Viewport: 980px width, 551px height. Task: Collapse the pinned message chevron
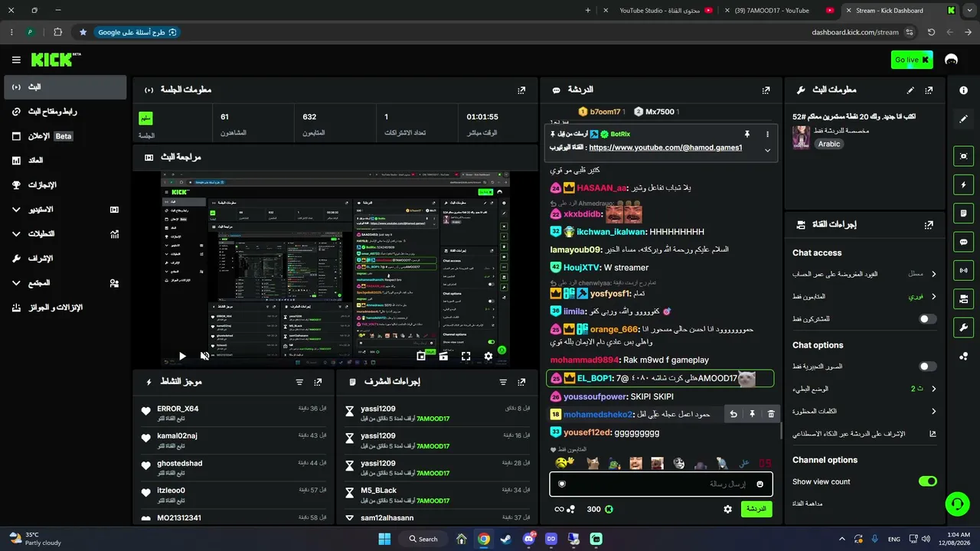767,150
